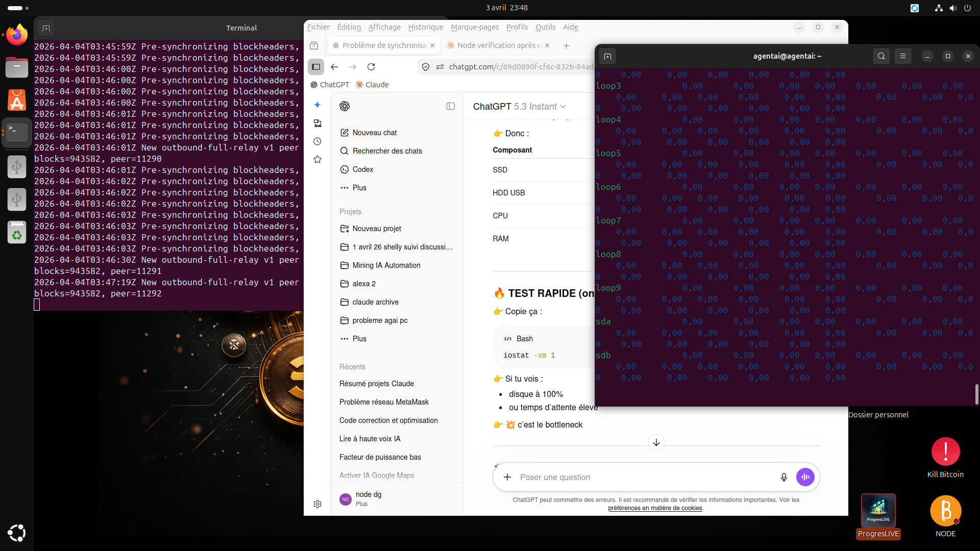
Task: Click the agentai terminal scrollbar handle
Action: pos(976,394)
